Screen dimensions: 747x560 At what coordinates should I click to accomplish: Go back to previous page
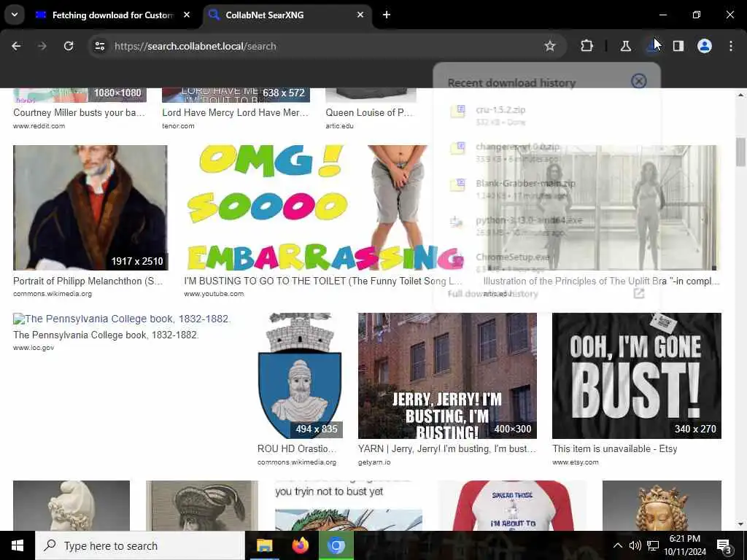[x=16, y=46]
